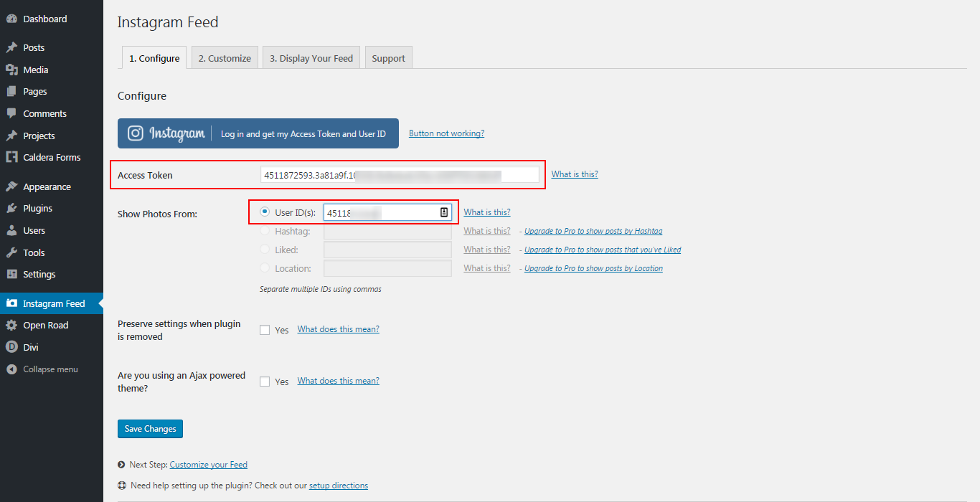
Task: Open the setup directions link
Action: 339,486
